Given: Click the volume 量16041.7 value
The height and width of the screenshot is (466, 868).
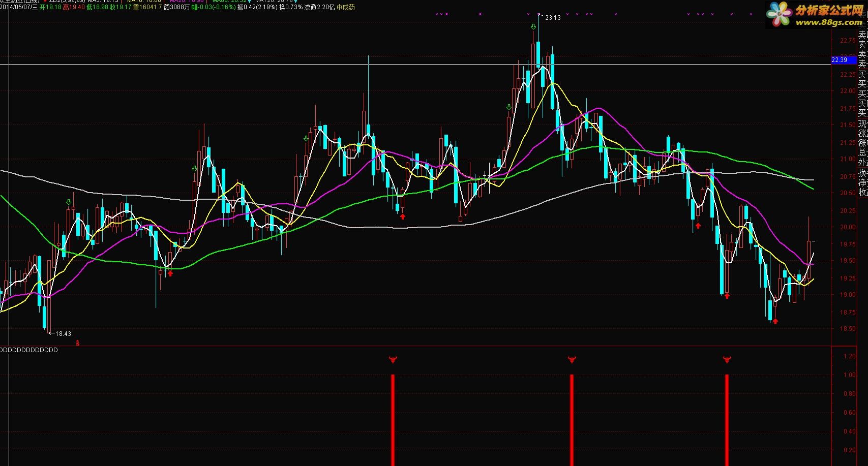Looking at the screenshot, I should [x=147, y=8].
